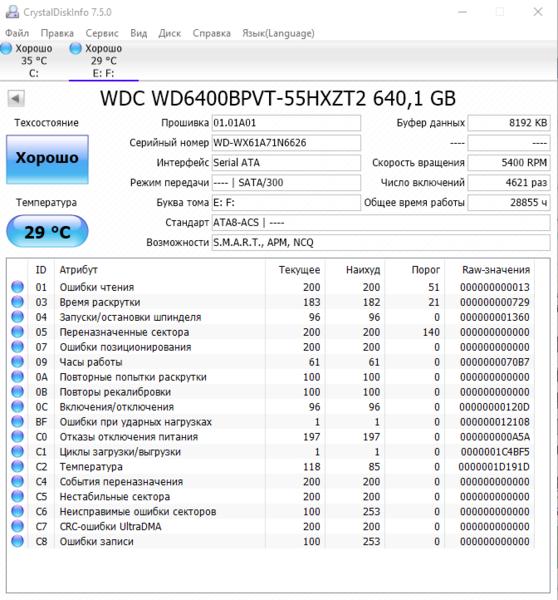Screen dimensions: 558x600
Task: Click status orb for Ошибки записи row
Action: [18, 541]
